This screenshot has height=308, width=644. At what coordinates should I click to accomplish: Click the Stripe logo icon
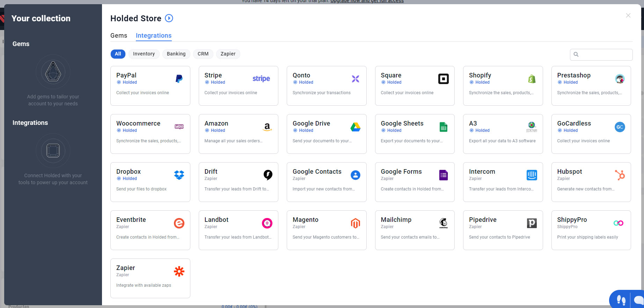261,79
